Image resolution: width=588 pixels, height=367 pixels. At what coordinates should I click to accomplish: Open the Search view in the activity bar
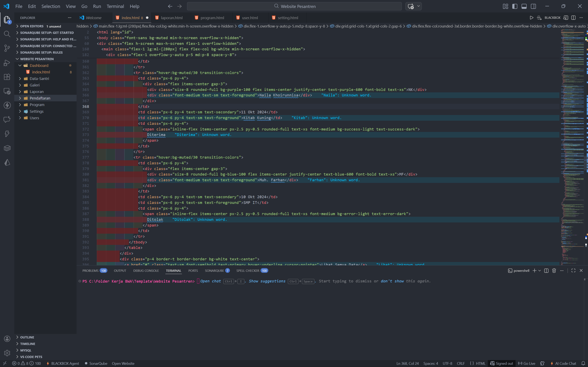pos(7,34)
